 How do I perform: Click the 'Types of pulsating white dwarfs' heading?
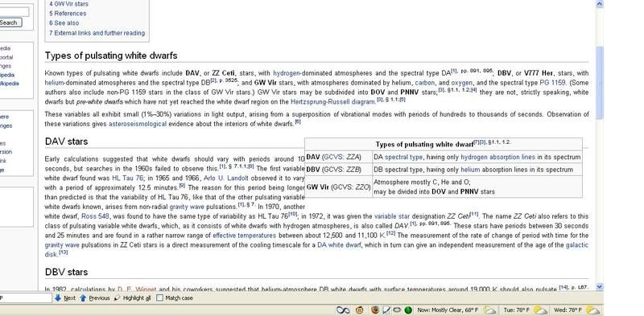[111, 55]
